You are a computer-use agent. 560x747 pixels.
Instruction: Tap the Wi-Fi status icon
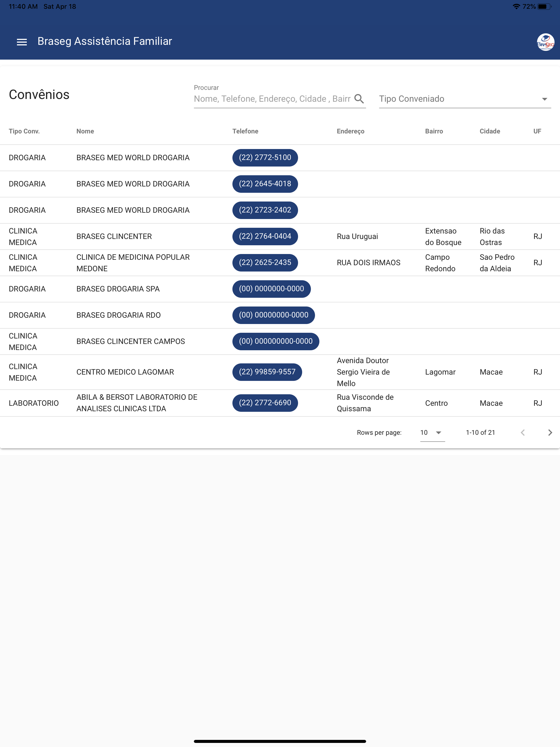pyautogui.click(x=516, y=6)
